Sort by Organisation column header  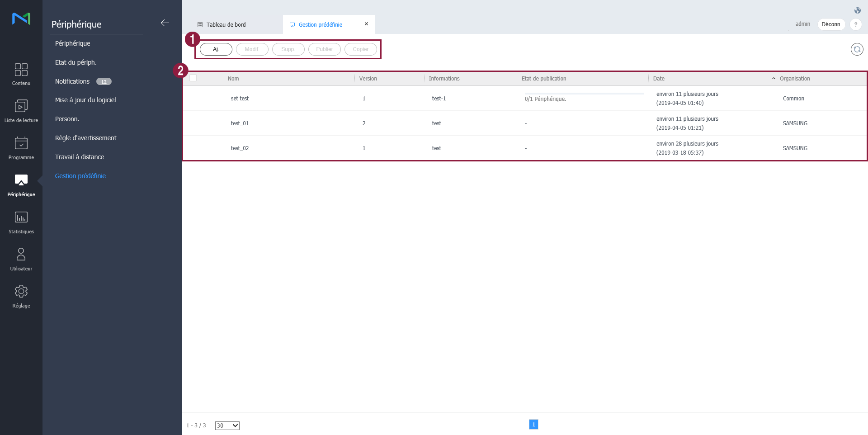(794, 79)
